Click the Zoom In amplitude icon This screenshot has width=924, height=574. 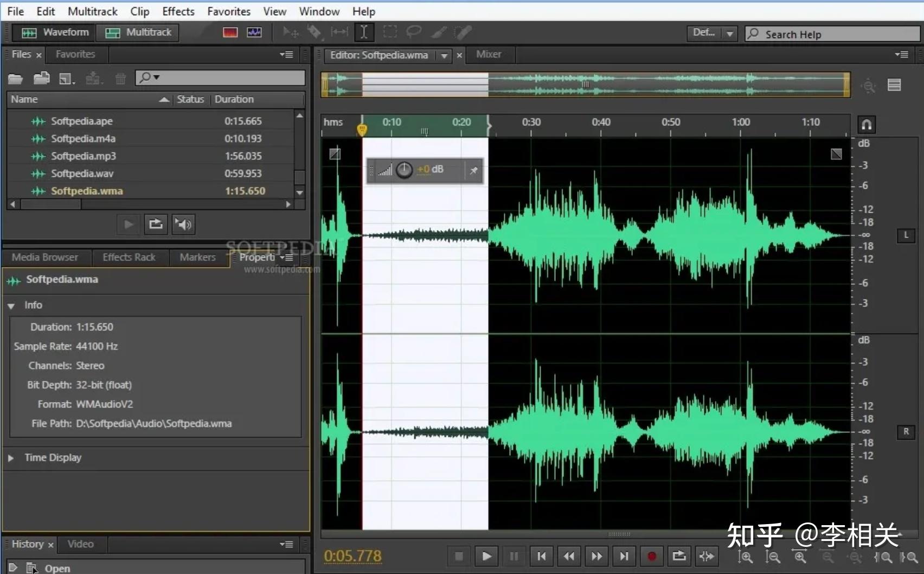click(x=745, y=557)
